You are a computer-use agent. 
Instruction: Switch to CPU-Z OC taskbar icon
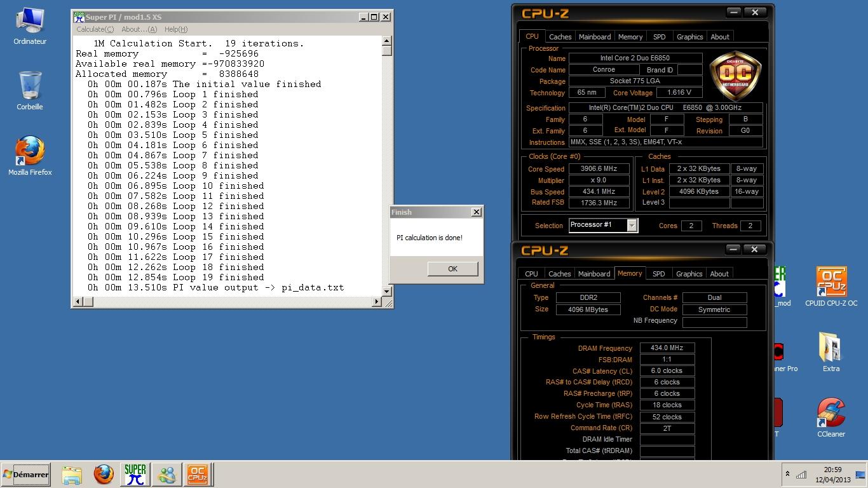tap(198, 475)
